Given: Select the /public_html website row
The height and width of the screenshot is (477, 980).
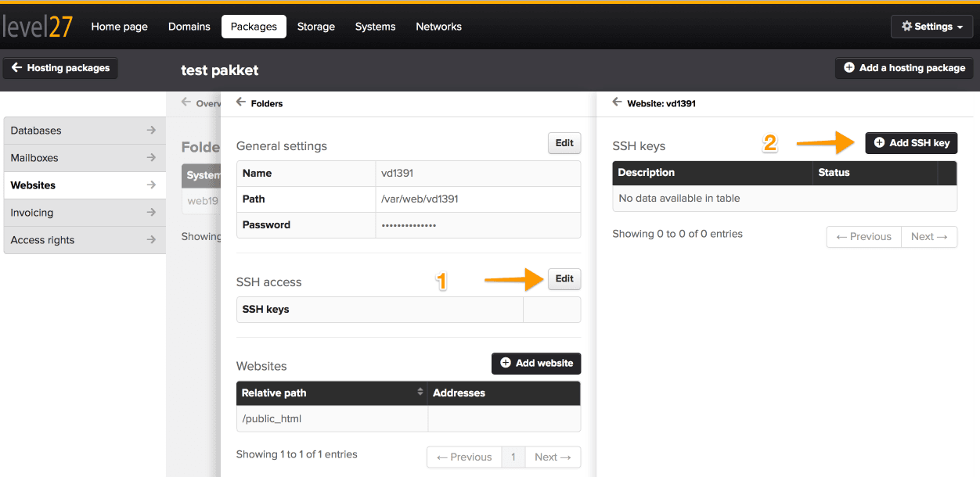Looking at the screenshot, I should 409,419.
